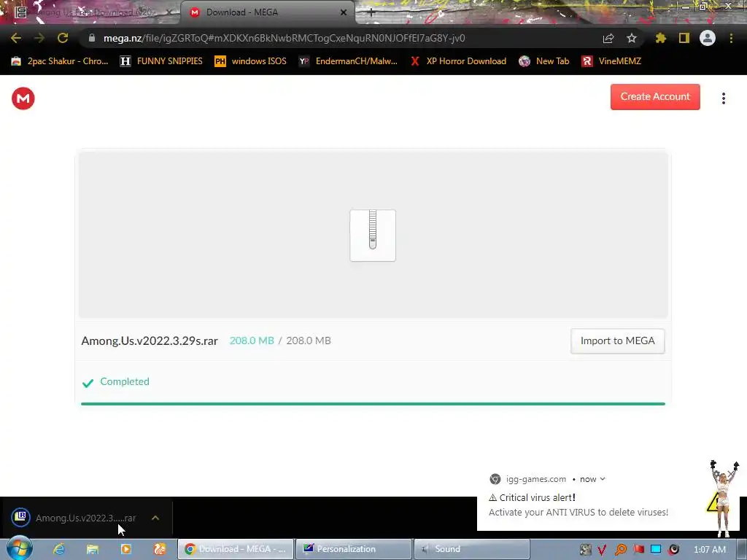Open the FUNNY SNIPPIES bookmark
This screenshot has height=560, width=747.
tap(161, 61)
